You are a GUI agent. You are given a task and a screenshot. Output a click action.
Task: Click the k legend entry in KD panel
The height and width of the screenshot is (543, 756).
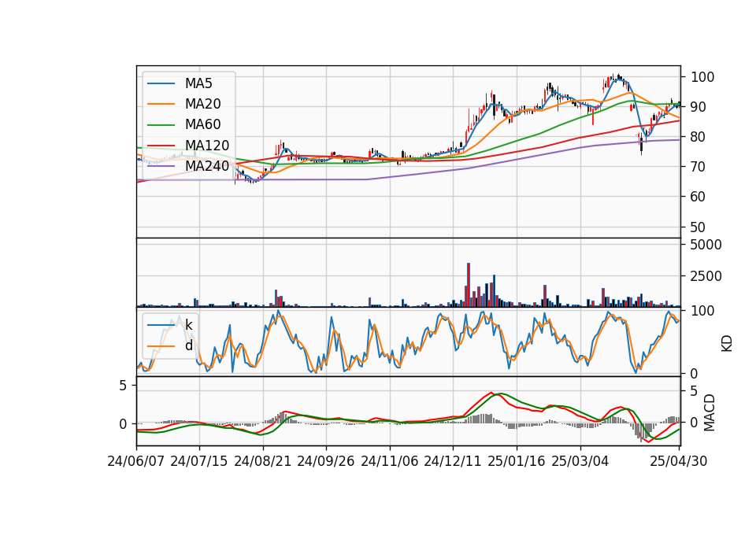(188, 325)
